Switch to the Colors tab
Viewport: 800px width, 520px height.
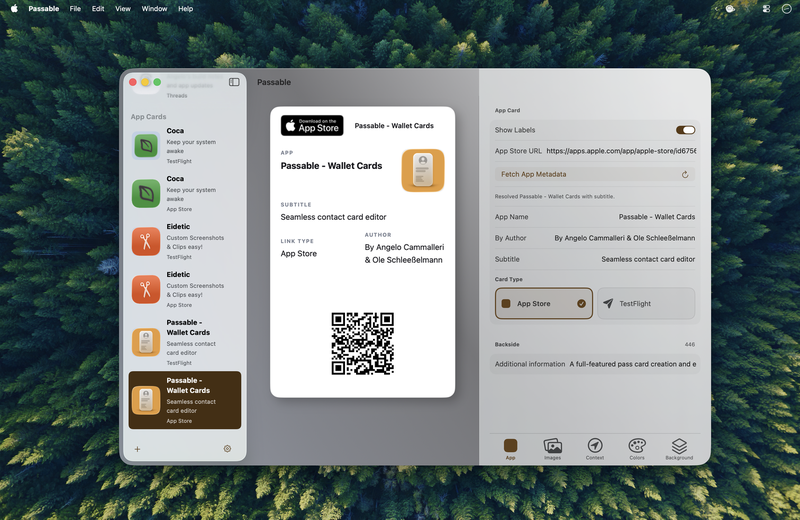[x=637, y=449]
